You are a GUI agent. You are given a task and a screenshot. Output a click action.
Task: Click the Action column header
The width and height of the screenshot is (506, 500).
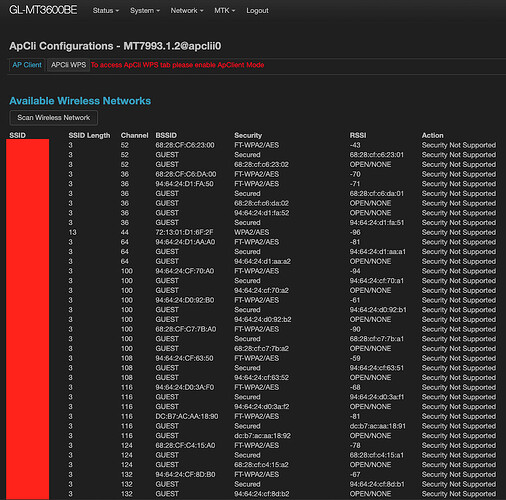point(432,135)
